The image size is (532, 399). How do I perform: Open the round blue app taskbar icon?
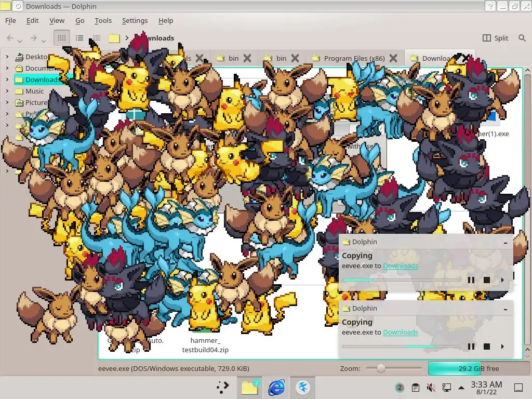click(303, 387)
